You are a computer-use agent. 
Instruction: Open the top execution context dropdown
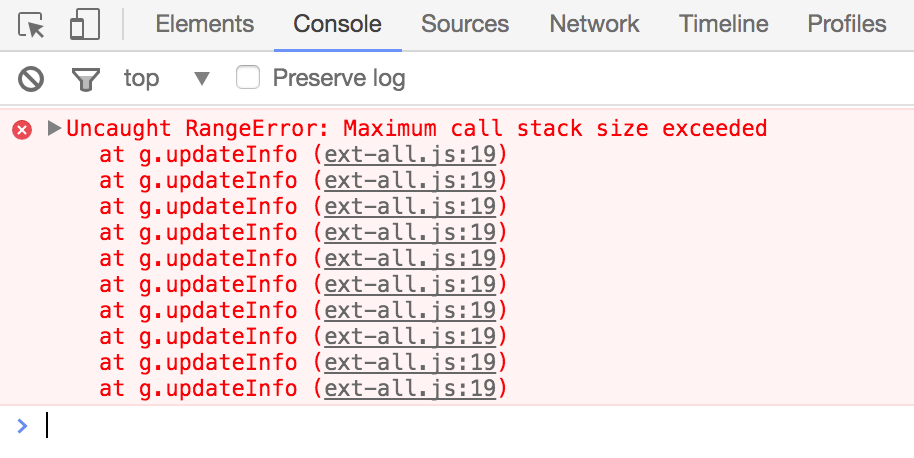(x=166, y=78)
